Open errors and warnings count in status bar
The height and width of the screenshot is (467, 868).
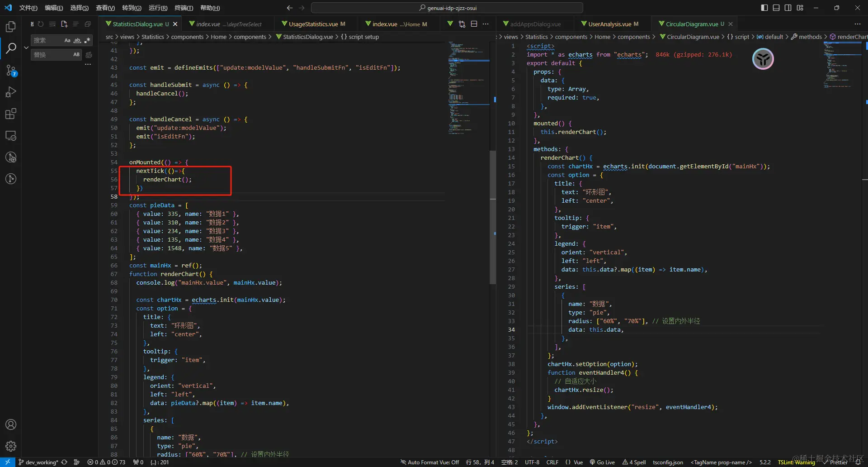tap(106, 462)
